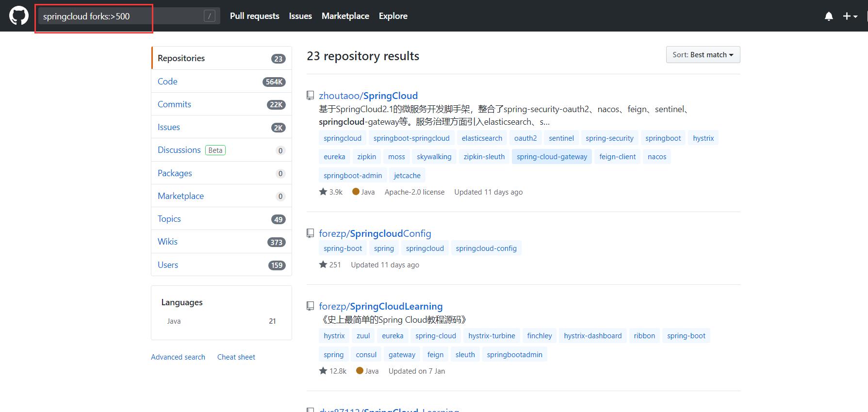Filter results by Java language
Viewport: 868px width, 412px height.
click(x=174, y=321)
